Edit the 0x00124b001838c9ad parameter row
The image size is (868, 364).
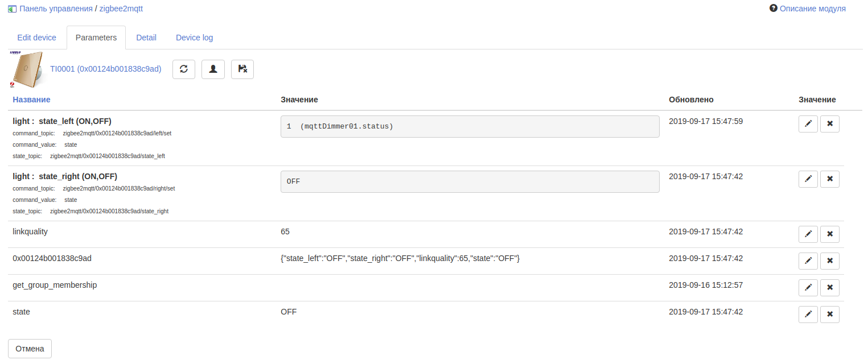808,260
